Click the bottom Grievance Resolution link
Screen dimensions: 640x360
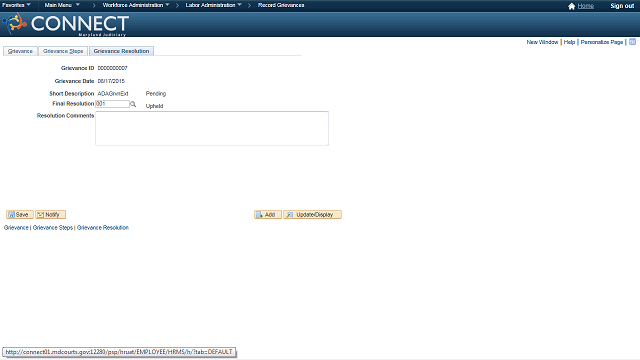tap(103, 228)
